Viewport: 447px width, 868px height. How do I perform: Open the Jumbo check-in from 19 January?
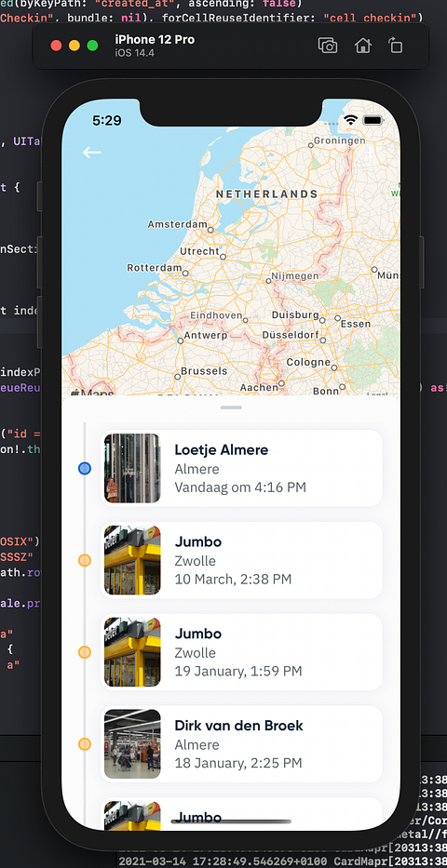[x=241, y=652]
